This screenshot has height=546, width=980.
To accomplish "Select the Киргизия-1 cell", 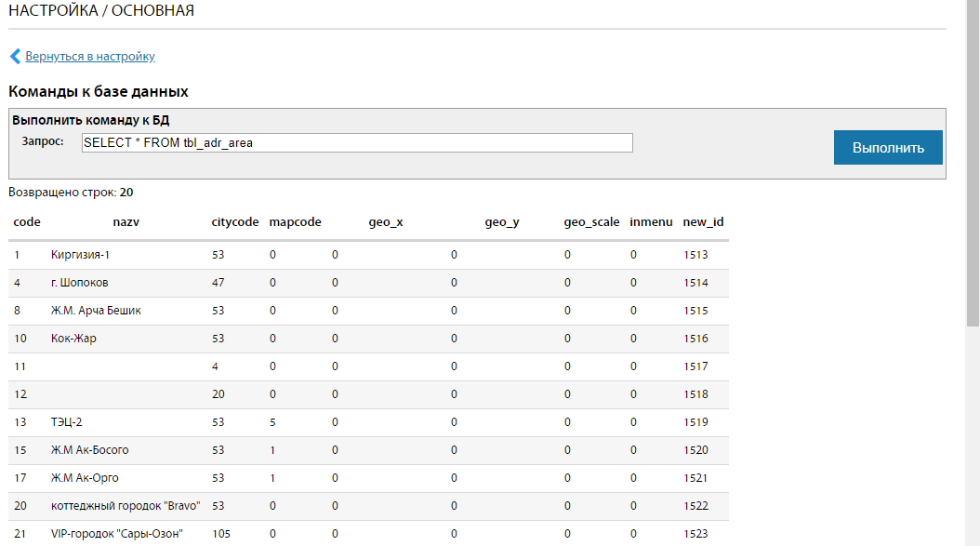I will [80, 255].
